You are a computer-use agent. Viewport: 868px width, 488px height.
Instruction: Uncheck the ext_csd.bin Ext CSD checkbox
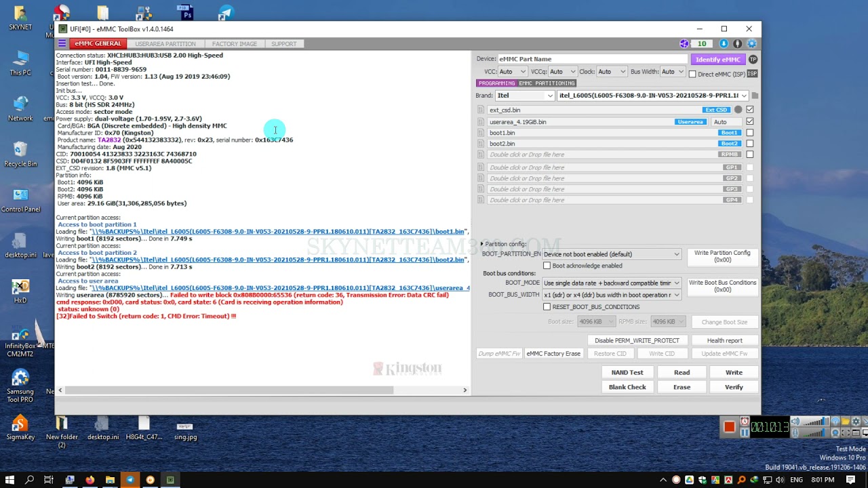click(750, 110)
